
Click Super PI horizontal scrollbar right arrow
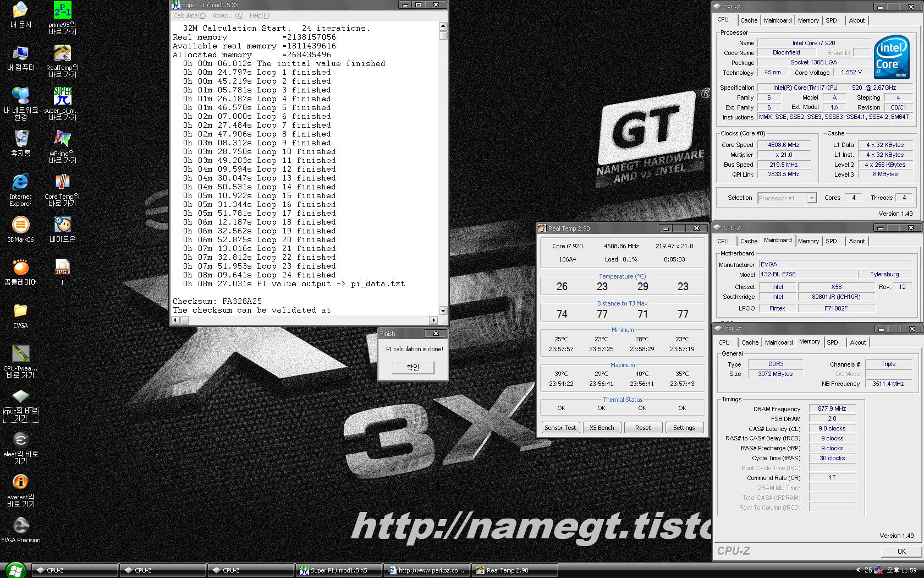tap(433, 320)
